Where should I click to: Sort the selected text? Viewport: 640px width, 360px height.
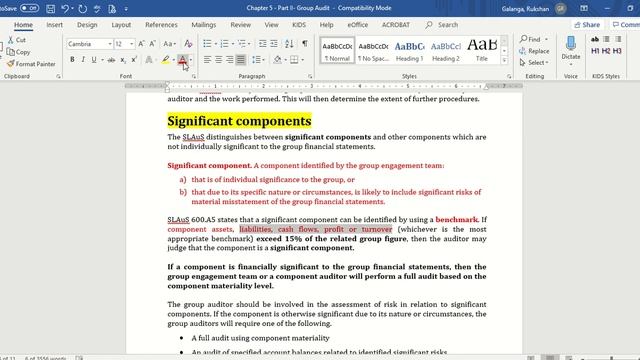[x=289, y=44]
